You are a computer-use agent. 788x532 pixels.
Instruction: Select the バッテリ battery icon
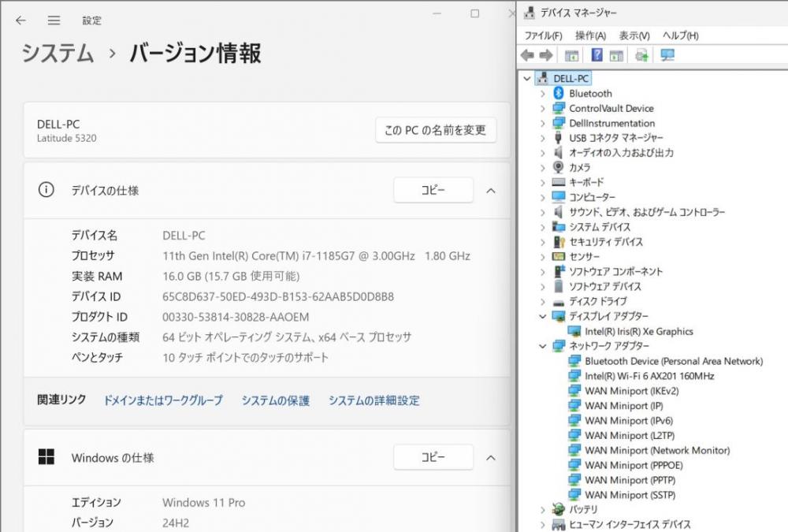559,509
